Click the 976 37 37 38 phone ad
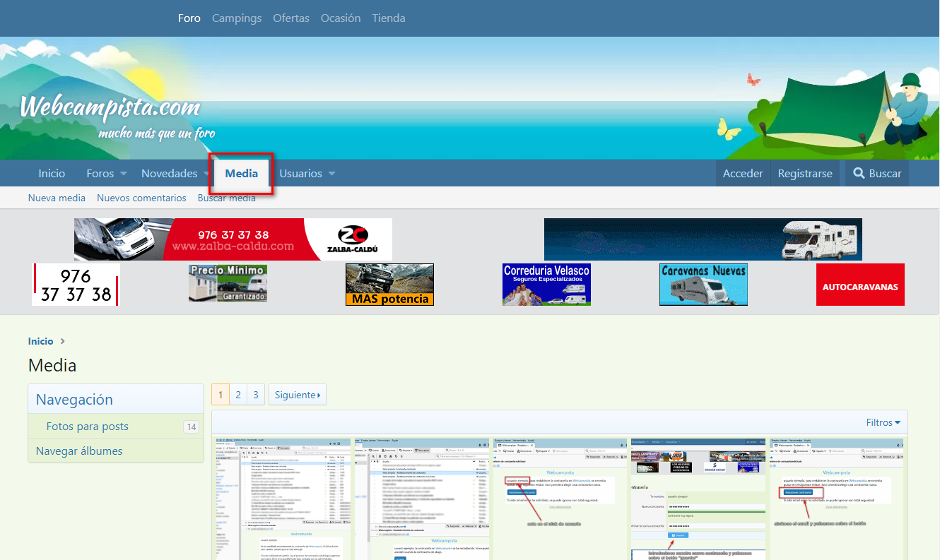Viewport: 940px width, 560px height. pos(76,285)
